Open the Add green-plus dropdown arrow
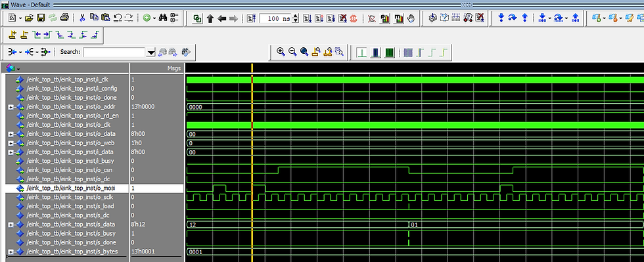Viewport: 644px width, 262px height. point(154,18)
